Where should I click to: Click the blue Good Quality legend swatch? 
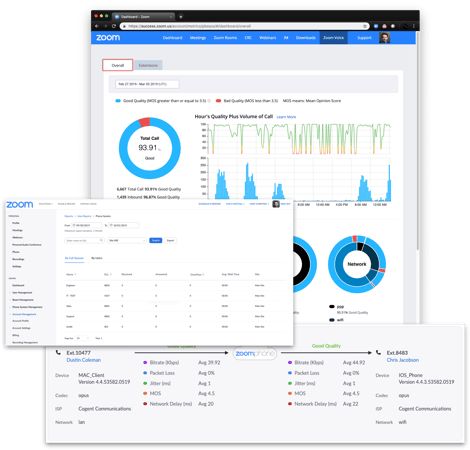118,101
